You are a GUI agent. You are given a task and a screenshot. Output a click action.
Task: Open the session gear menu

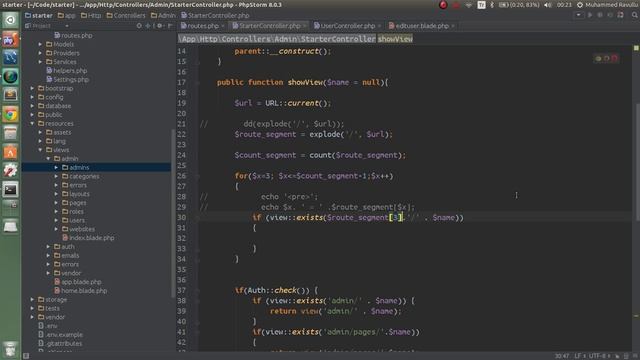coord(580,5)
